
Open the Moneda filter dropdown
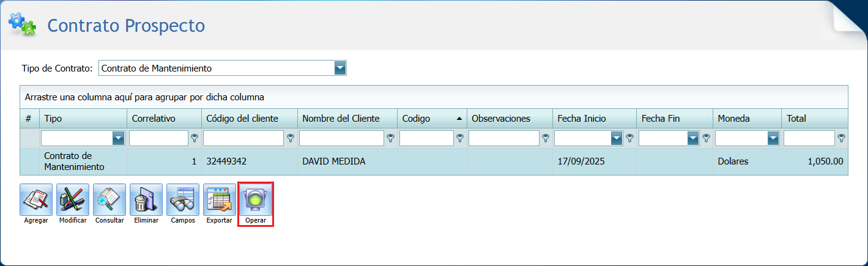tap(773, 139)
